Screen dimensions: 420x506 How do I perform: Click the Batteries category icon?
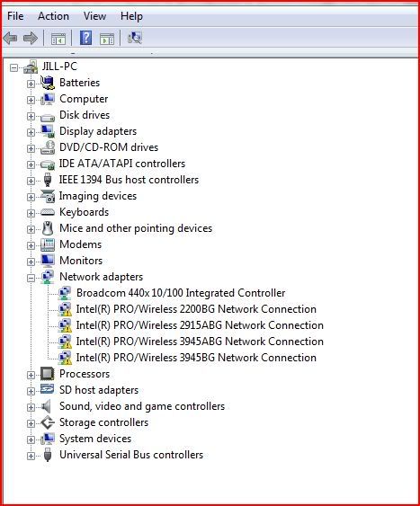[48, 83]
